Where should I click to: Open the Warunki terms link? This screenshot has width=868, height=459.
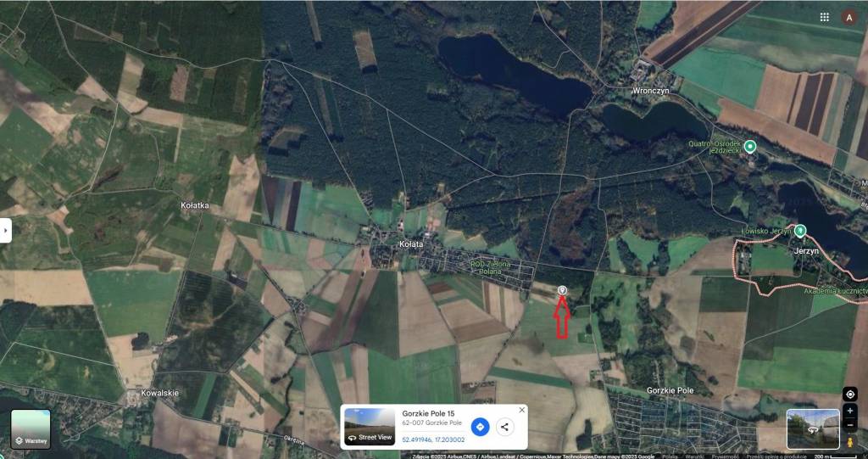click(x=695, y=456)
